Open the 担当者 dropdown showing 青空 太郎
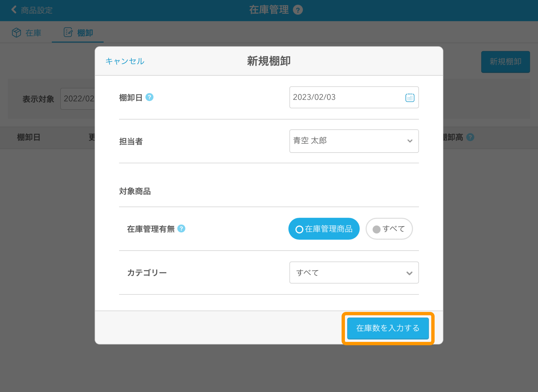 (x=354, y=141)
